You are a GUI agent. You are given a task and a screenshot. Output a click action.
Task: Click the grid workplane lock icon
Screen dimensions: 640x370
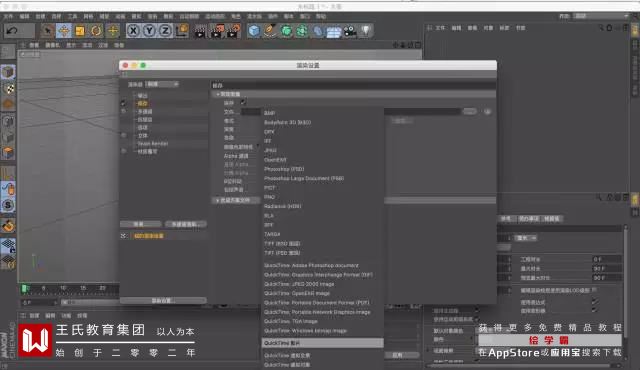[8, 246]
